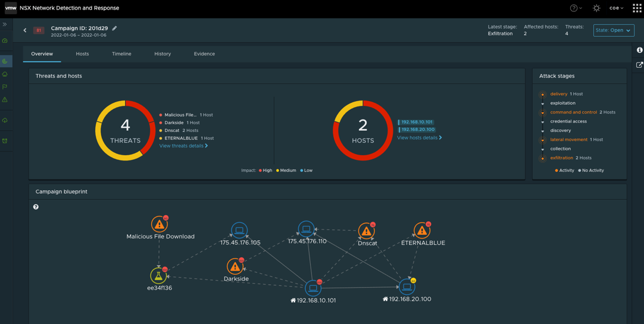Click the No Activity grey legend dot
This screenshot has width=644, height=324.
point(580,170)
